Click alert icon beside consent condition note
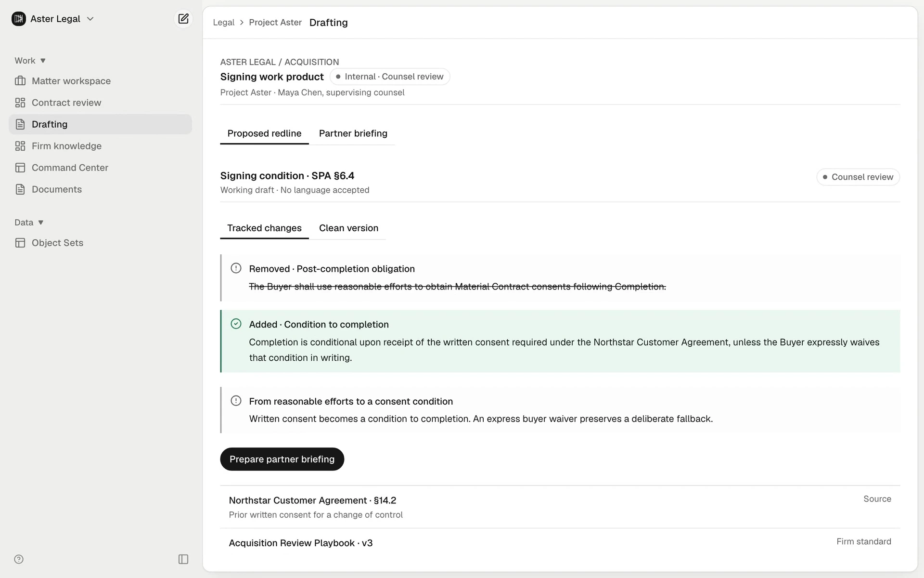Viewport: 924px width, 578px height. point(236,401)
